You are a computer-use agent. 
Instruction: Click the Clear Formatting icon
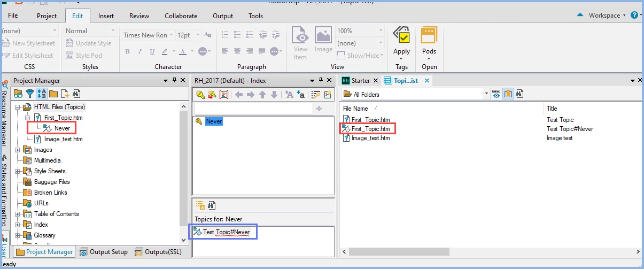point(207,35)
